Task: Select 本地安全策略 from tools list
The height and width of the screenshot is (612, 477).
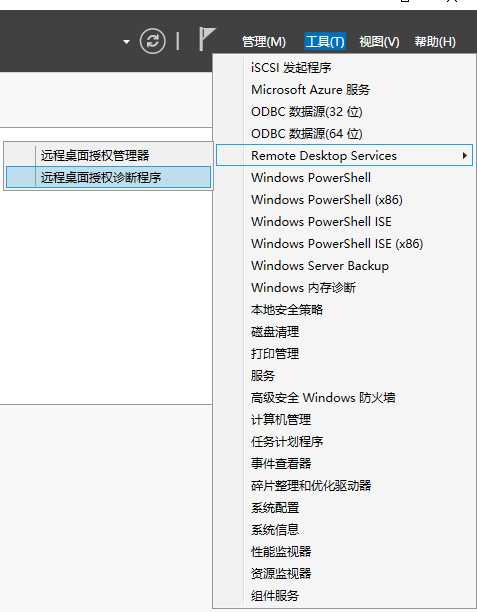Action: click(287, 310)
